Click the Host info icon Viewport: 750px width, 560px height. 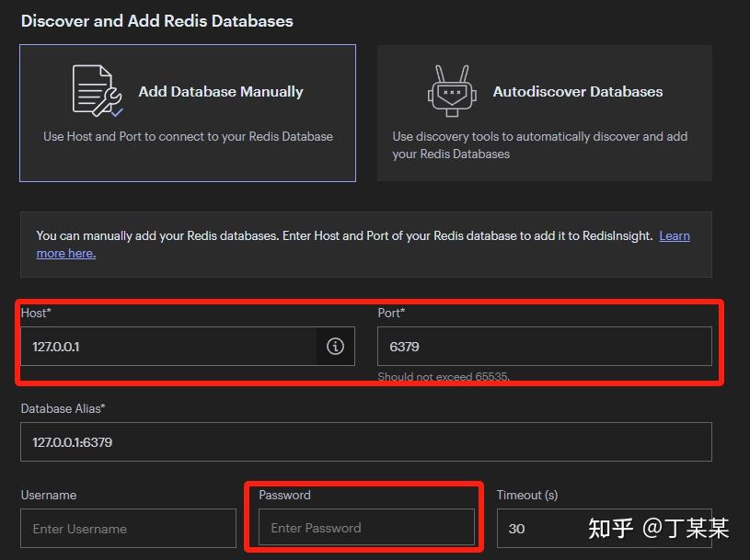click(x=335, y=346)
